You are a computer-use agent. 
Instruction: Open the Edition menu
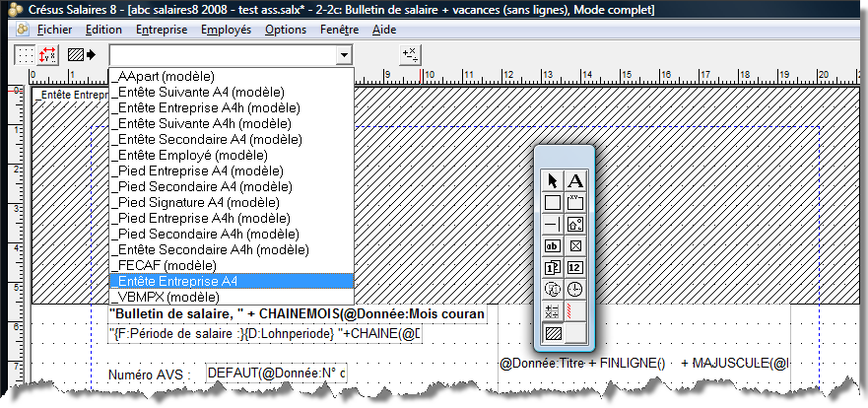click(104, 30)
